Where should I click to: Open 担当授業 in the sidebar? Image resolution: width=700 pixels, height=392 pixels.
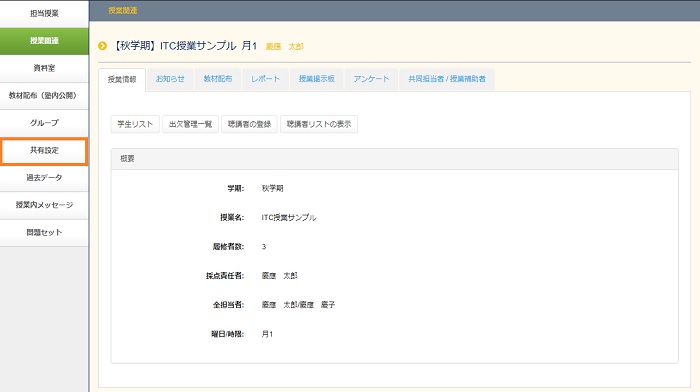tap(44, 13)
